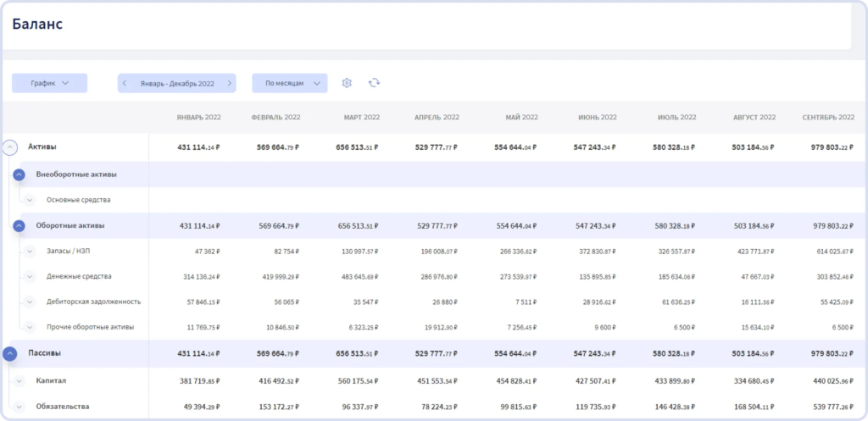Click Обязательства value 153 172.27 ₽
The height and width of the screenshot is (421, 868).
(281, 407)
